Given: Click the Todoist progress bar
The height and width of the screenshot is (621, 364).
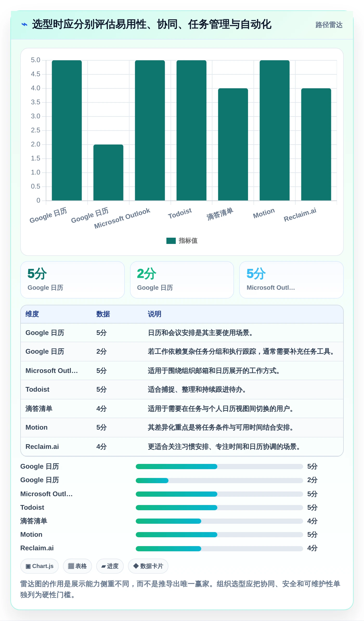Looking at the screenshot, I should 219,508.
